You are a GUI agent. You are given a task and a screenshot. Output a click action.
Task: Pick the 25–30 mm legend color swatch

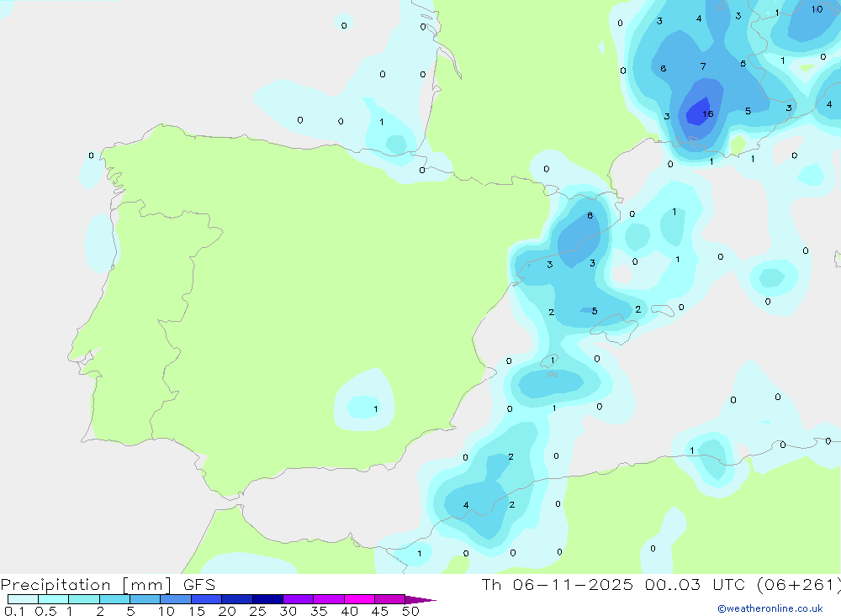267,599
